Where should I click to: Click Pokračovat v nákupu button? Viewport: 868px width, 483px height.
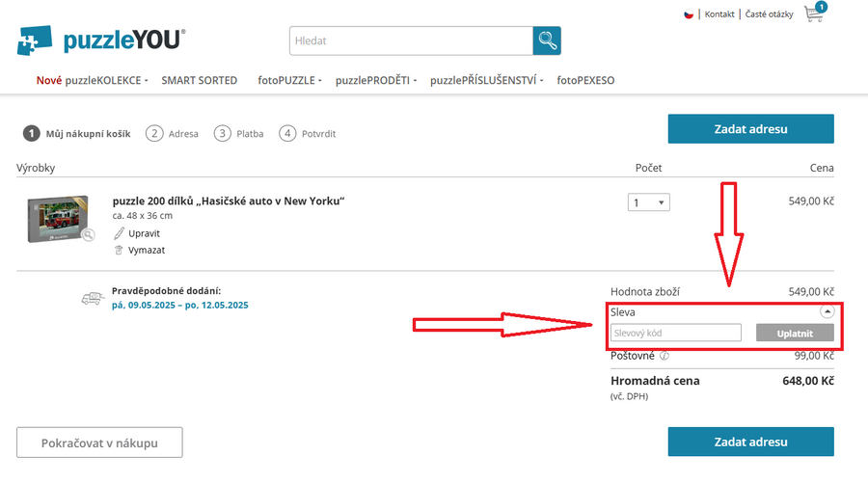(x=99, y=443)
